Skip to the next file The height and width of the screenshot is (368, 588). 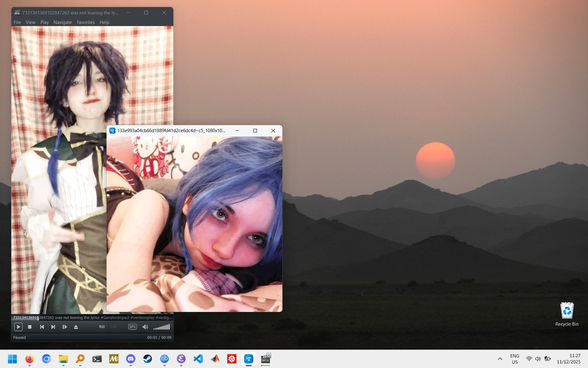53,327
